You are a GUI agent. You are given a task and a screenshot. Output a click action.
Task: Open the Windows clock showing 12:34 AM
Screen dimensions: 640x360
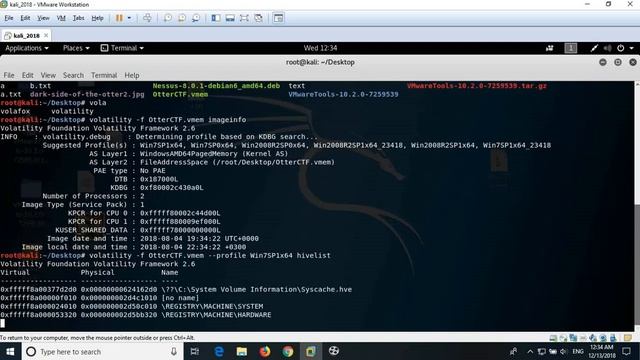(602, 351)
